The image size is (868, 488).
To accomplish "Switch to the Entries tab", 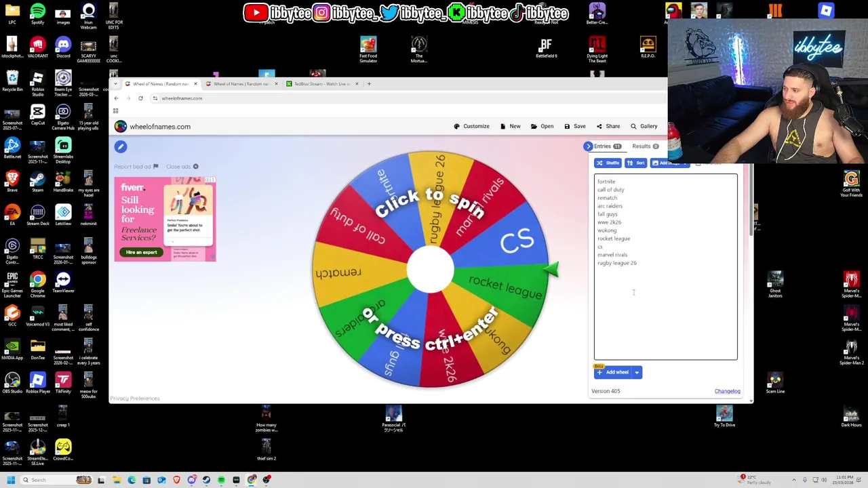I will pyautogui.click(x=608, y=146).
